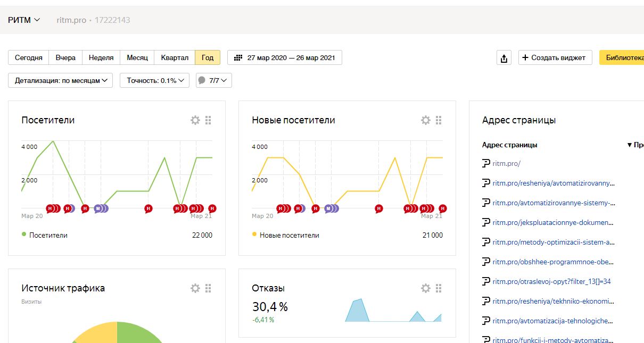Select the Неделя period tab
The image size is (644, 343).
(101, 57)
